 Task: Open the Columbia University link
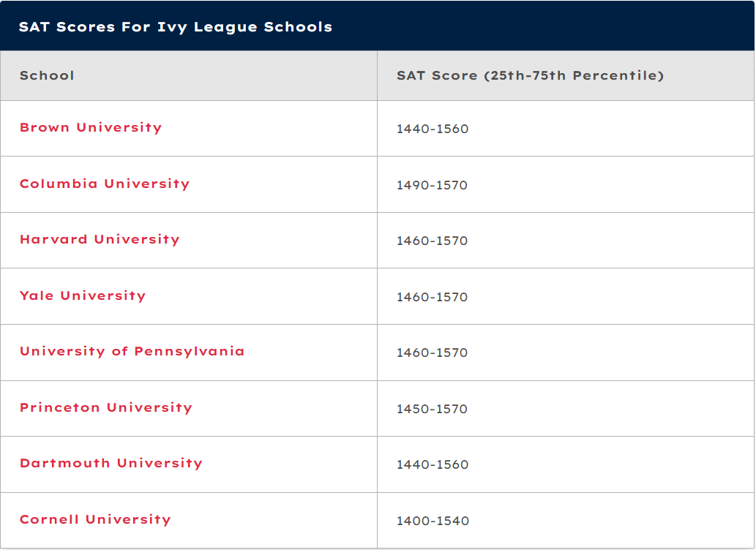click(x=105, y=184)
